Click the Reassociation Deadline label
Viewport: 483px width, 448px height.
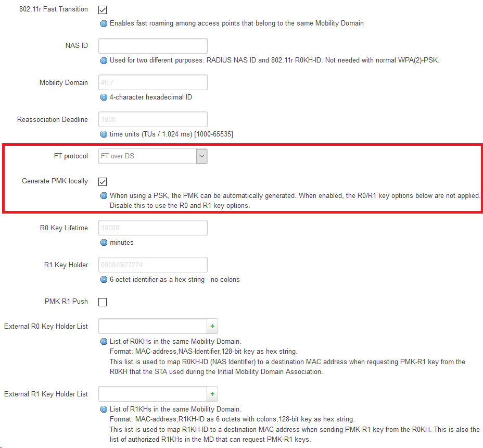tap(53, 119)
